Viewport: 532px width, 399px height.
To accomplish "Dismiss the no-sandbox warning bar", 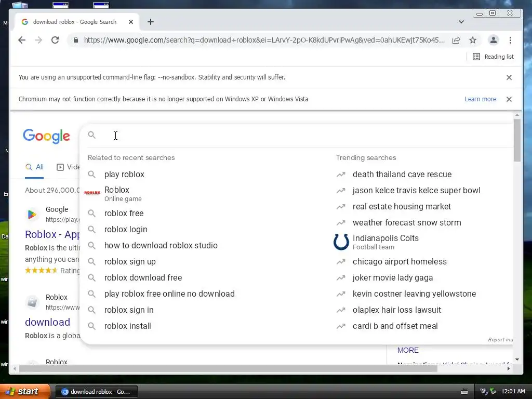I will 509,77.
